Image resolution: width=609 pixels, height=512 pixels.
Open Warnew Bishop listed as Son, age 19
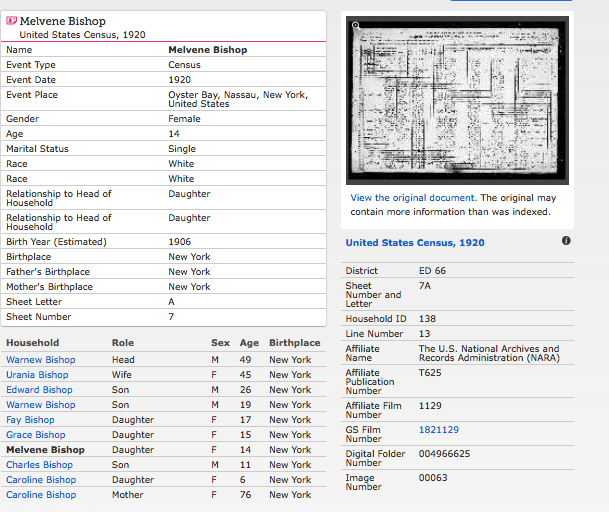tap(40, 405)
